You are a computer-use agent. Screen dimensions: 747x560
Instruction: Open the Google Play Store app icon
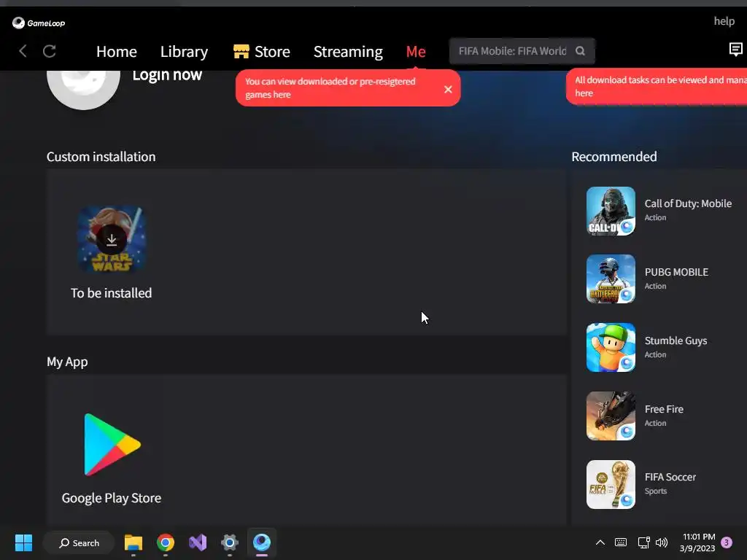tap(112, 444)
